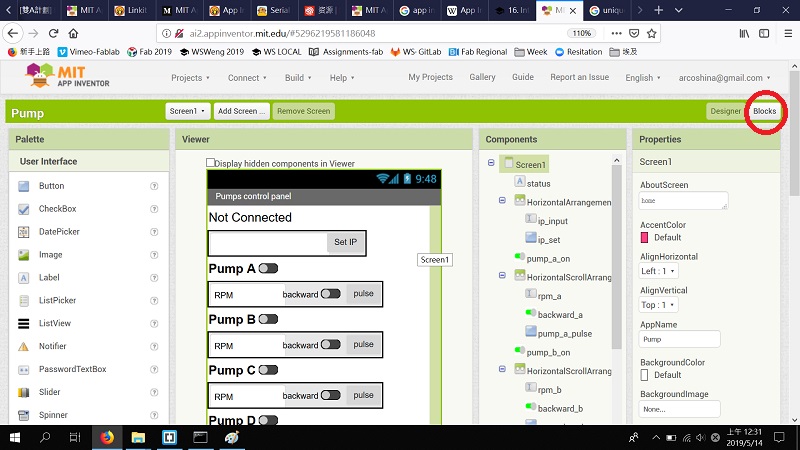
Task: Toggle the Pump A switch
Action: 268,268
